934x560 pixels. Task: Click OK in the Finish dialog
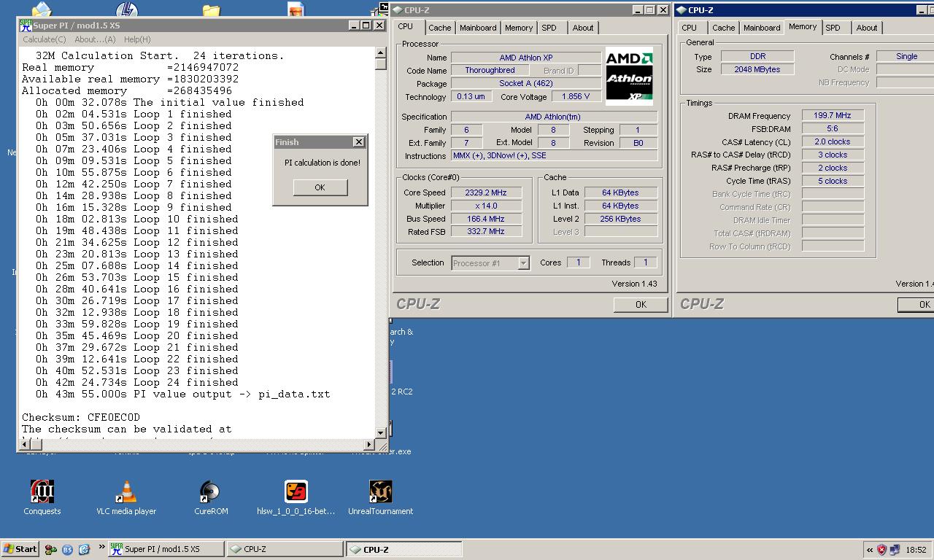(x=320, y=187)
